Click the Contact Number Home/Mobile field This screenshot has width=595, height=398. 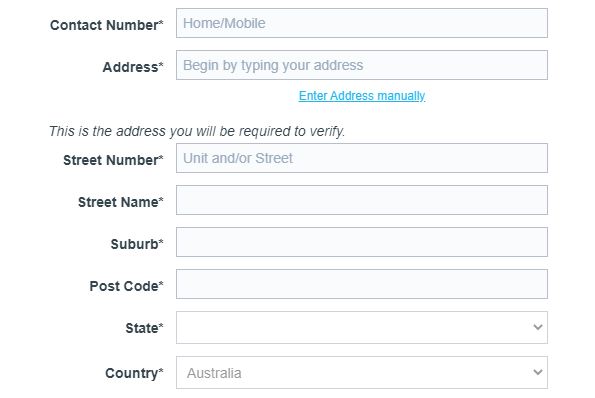click(x=362, y=23)
